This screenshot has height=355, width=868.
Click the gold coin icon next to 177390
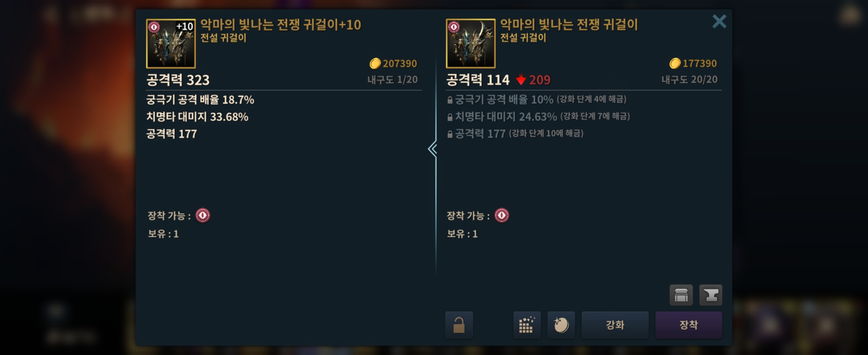pyautogui.click(x=675, y=63)
